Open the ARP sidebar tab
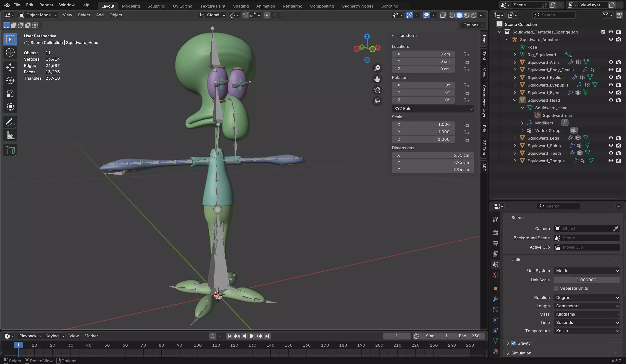 [484, 167]
